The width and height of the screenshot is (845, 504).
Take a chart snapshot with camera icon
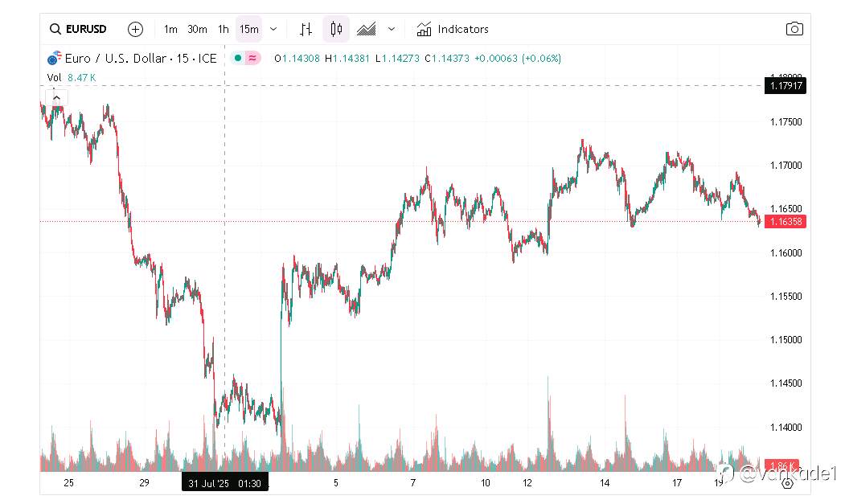click(794, 29)
